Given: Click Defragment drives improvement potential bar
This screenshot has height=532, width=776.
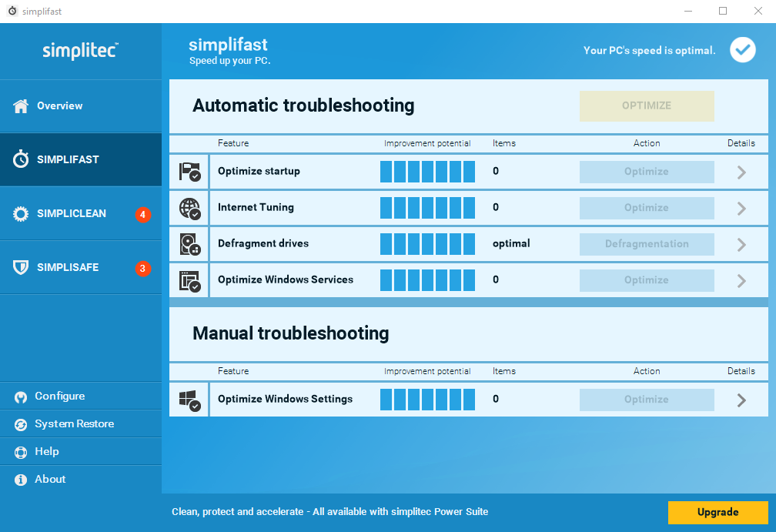Looking at the screenshot, I should [x=427, y=244].
